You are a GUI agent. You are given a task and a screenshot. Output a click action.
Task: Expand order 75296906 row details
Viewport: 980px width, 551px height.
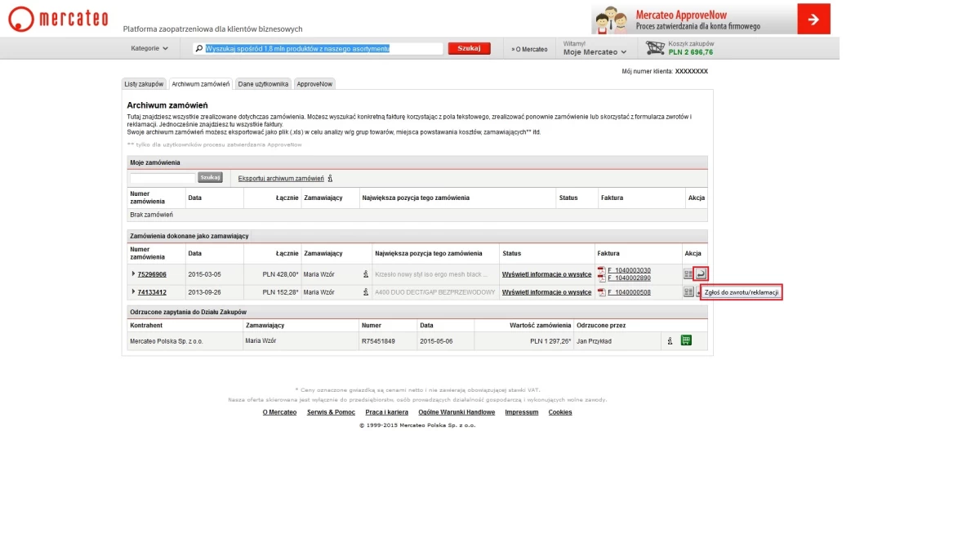[x=133, y=274]
